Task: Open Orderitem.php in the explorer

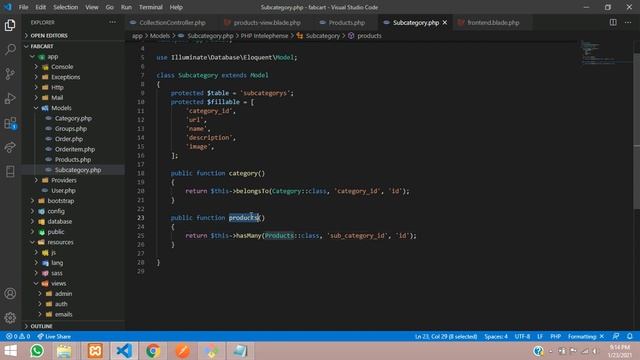Action: [x=75, y=149]
